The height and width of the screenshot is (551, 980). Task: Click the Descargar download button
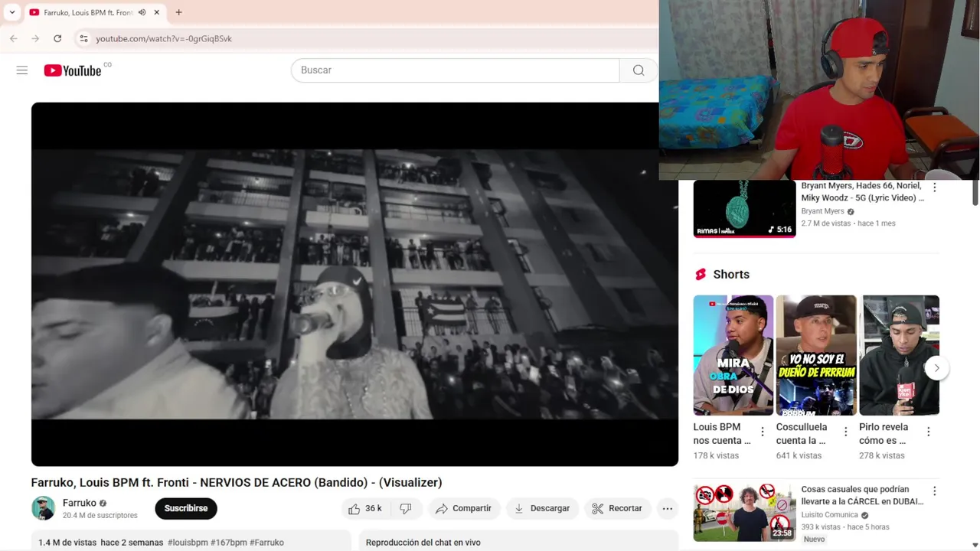pos(542,508)
